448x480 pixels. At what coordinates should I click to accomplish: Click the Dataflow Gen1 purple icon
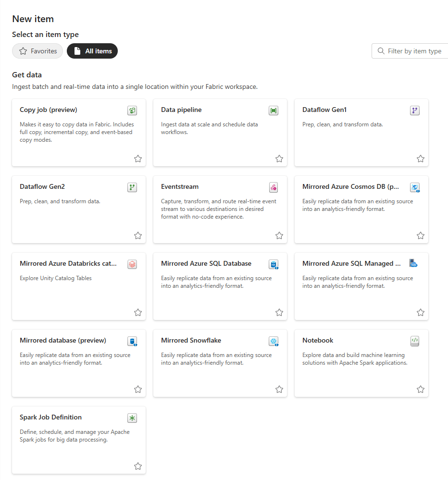(x=415, y=111)
